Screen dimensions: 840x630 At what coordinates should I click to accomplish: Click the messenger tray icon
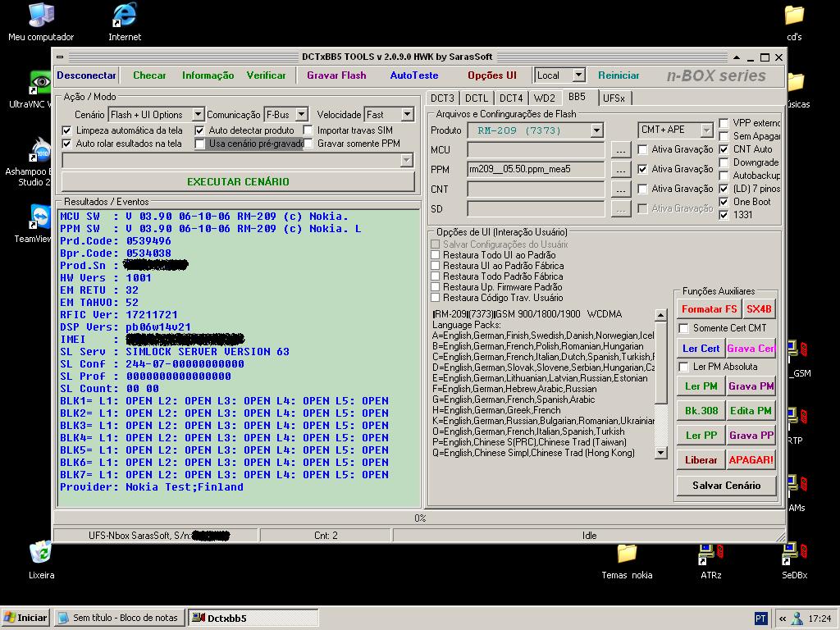pos(797,619)
